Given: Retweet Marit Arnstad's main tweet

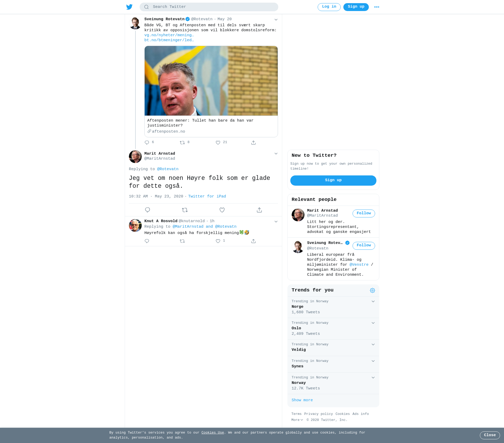Looking at the screenshot, I should click(185, 210).
